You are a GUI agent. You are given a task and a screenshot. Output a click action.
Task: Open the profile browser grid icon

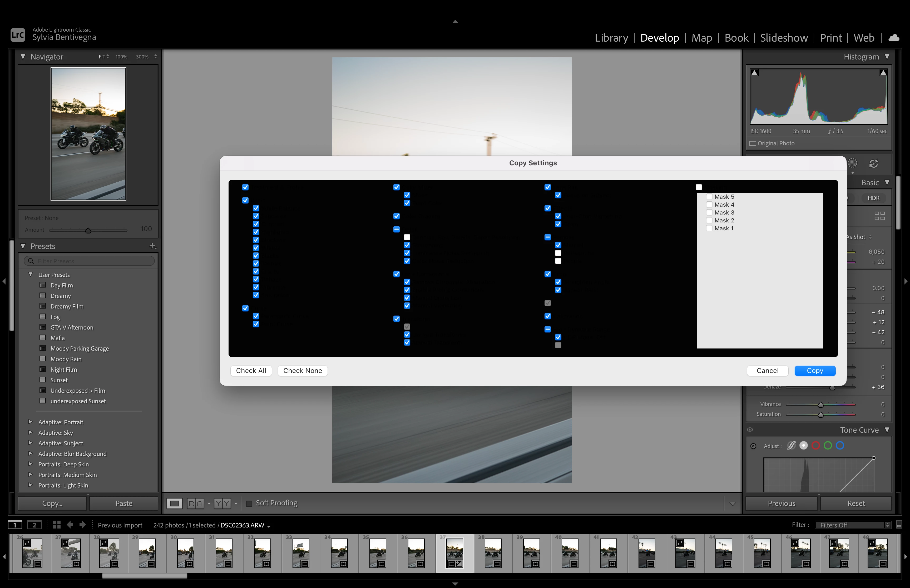pos(879,216)
